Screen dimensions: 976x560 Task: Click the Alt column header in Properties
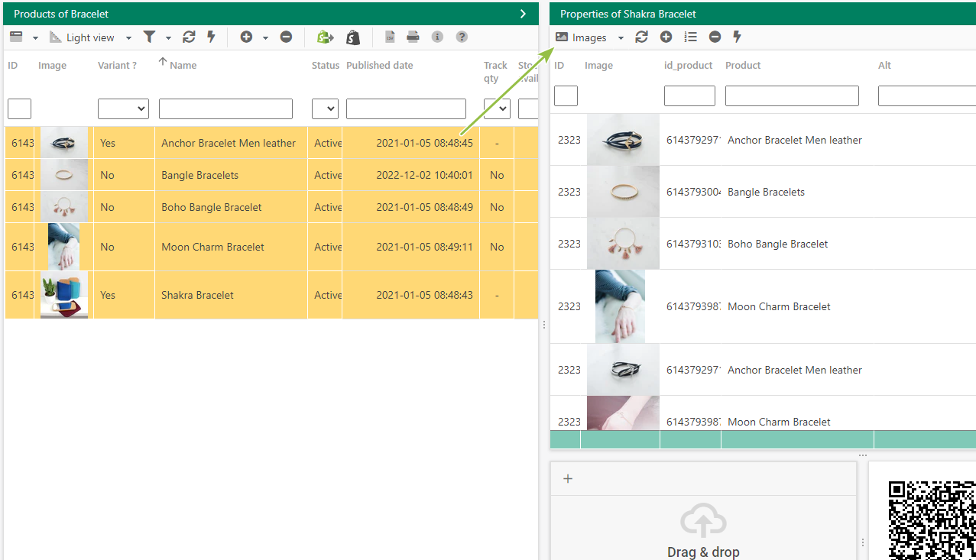885,65
